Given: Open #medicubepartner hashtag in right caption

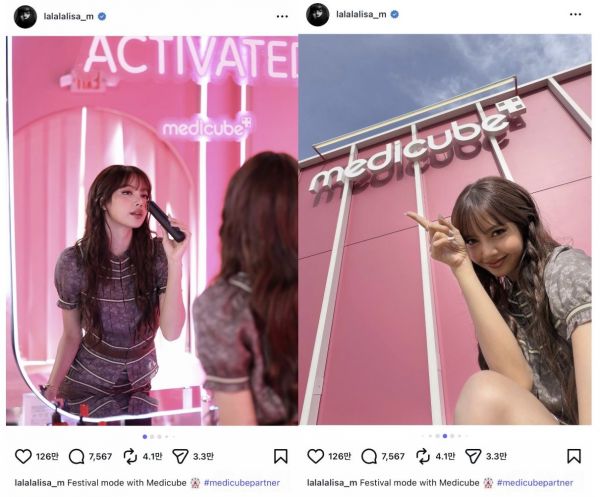Looking at the screenshot, I should (x=535, y=483).
